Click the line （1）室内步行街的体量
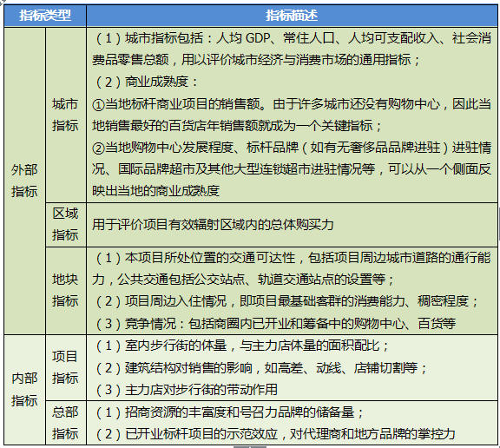 241,346
